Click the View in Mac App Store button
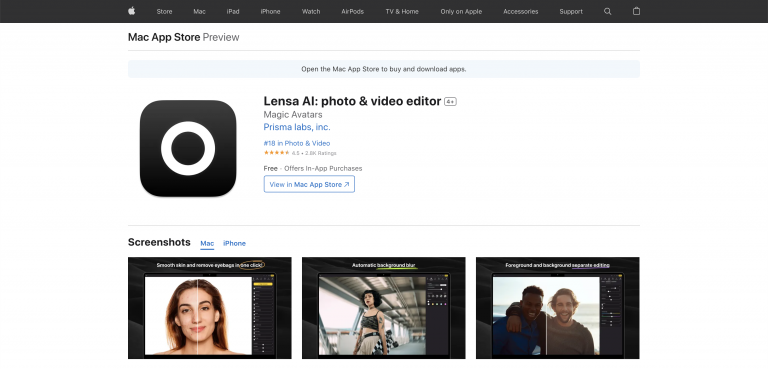 (309, 184)
